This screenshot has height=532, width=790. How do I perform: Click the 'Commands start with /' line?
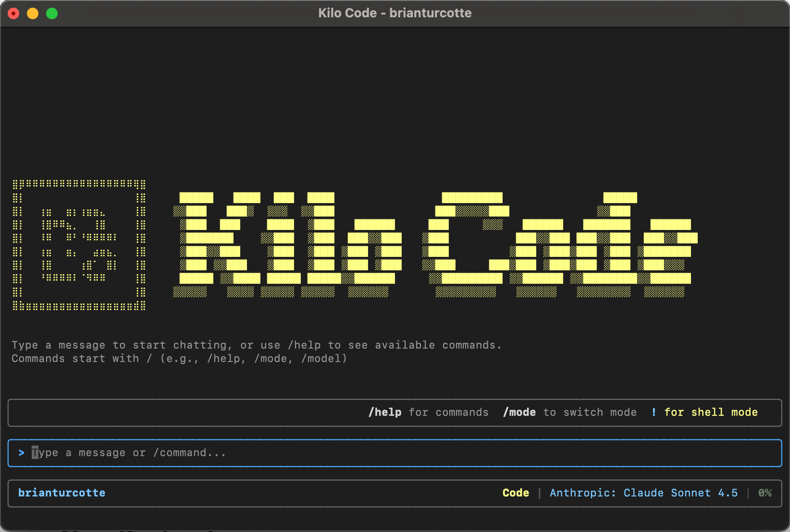[x=179, y=359]
